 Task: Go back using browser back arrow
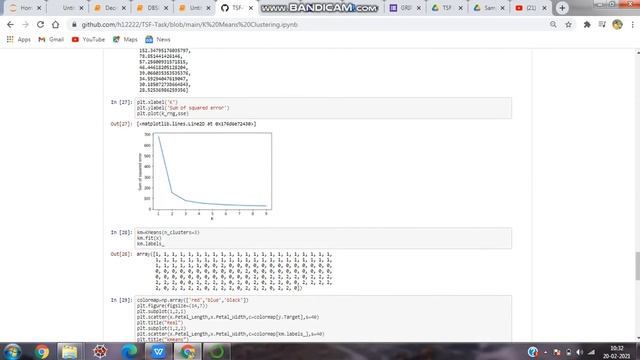click(10, 24)
